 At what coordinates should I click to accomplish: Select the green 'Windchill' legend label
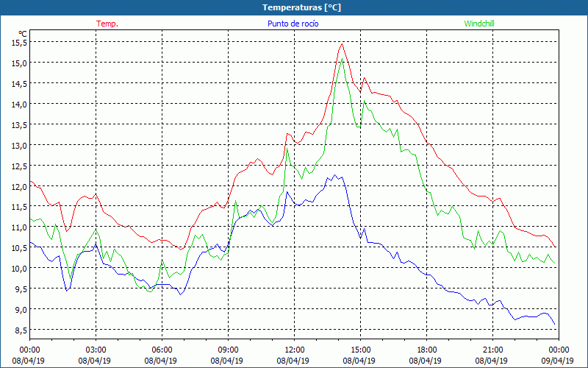[x=479, y=24]
